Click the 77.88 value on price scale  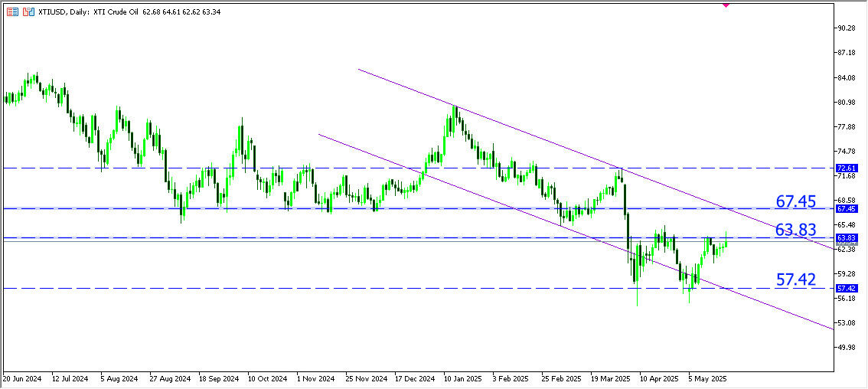pos(847,126)
